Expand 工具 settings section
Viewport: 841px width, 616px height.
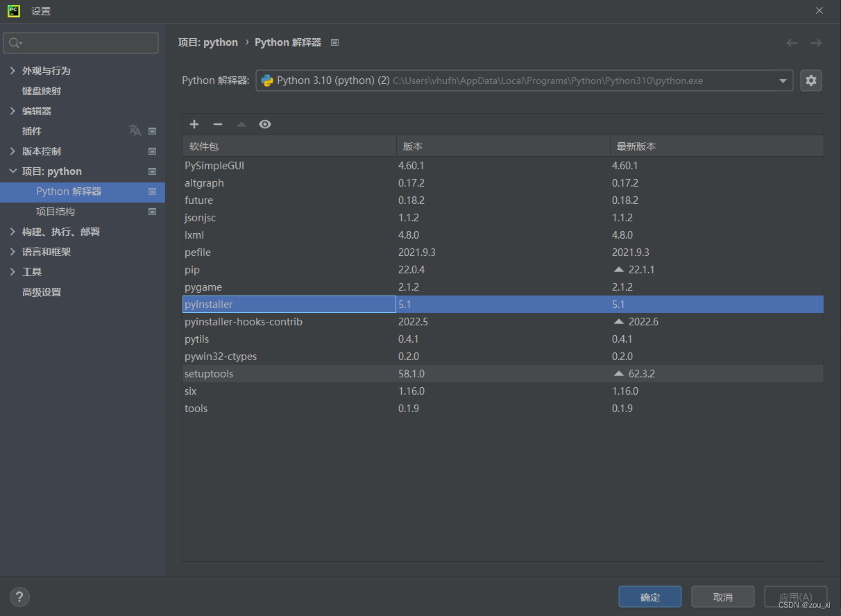[x=12, y=272]
